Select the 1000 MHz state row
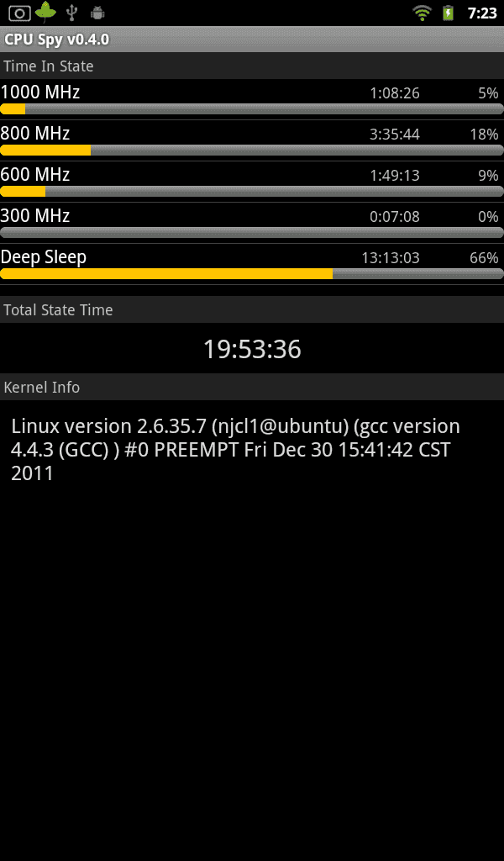This screenshot has width=504, height=861. point(252,99)
